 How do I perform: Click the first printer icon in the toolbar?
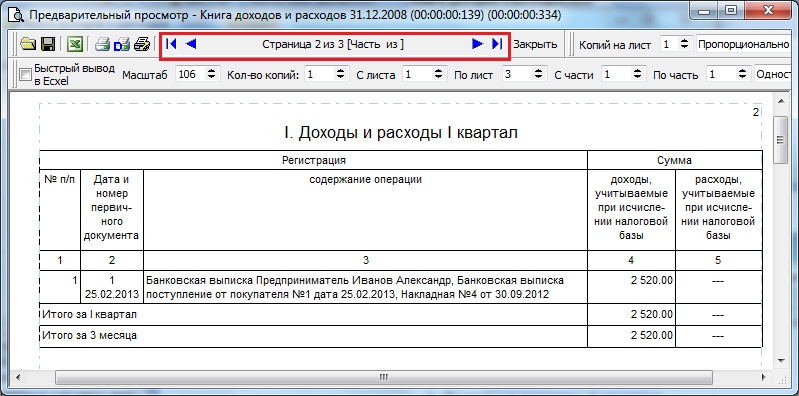click(103, 44)
